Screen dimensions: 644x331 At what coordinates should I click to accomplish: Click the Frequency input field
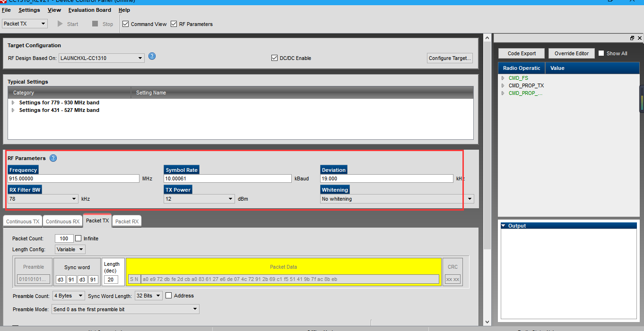[x=73, y=178]
